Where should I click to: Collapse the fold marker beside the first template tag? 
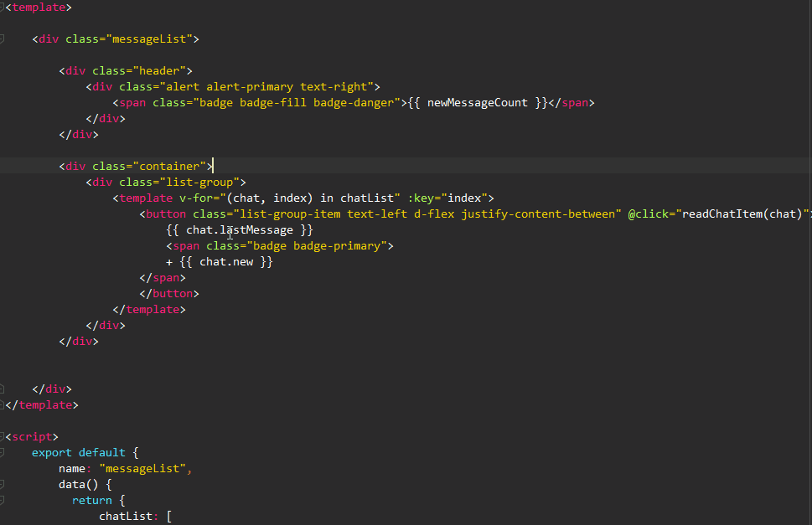point(2,8)
